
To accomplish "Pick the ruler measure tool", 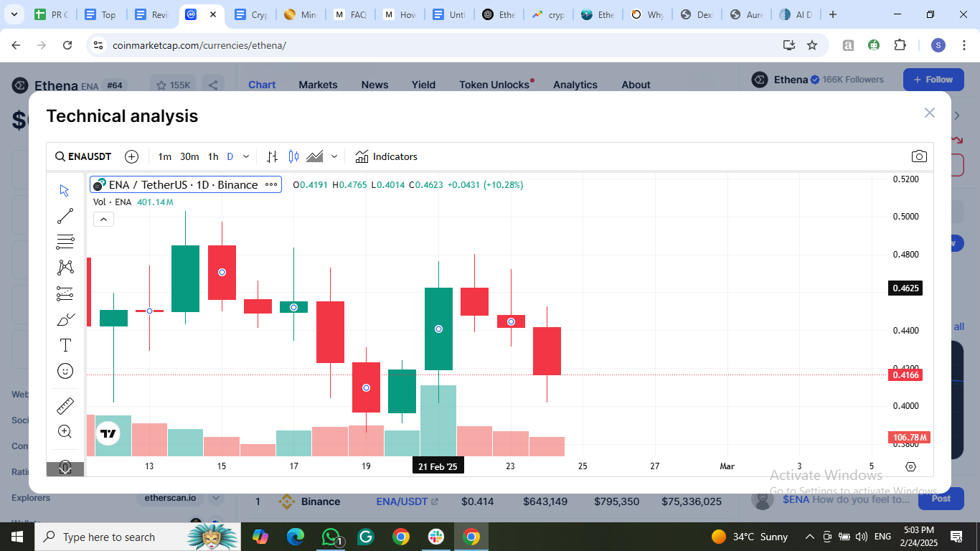I will pyautogui.click(x=65, y=406).
